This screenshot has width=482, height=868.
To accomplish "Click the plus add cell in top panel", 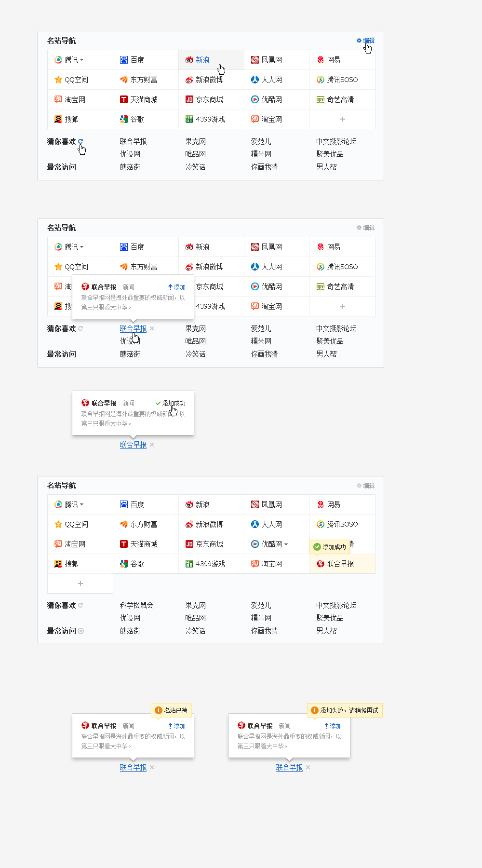I will tap(343, 119).
